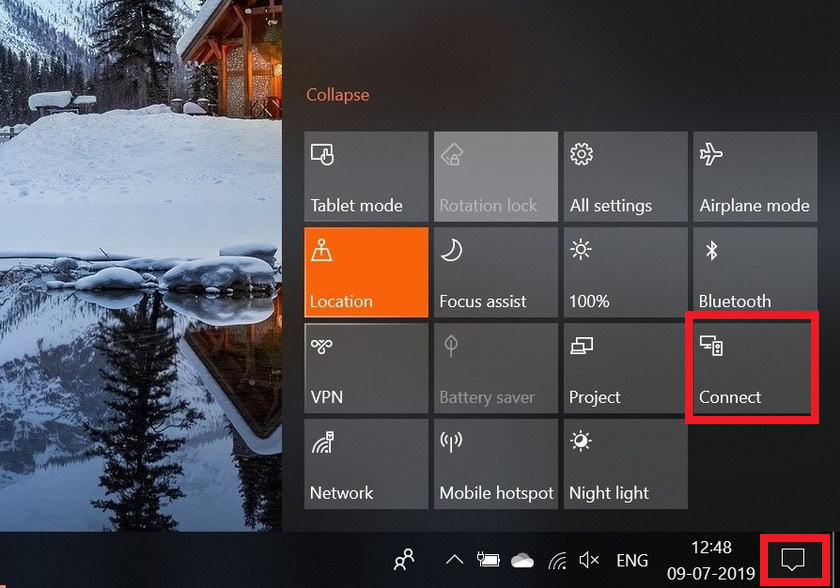Open the Project tile
The image size is (840, 588).
coord(626,368)
